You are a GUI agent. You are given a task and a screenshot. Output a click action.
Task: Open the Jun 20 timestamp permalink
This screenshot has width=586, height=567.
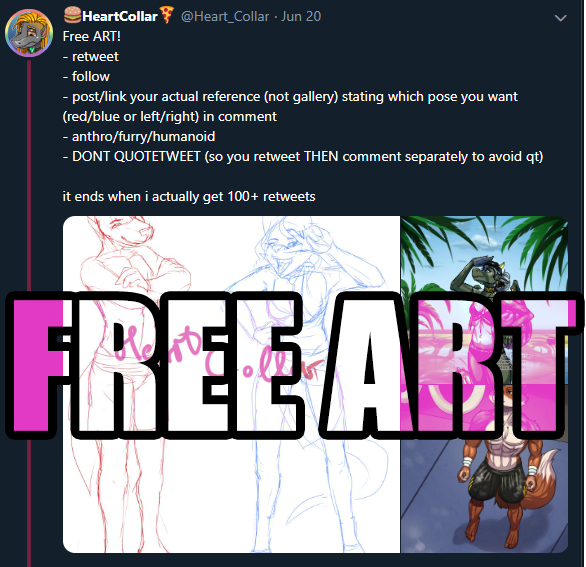point(301,16)
